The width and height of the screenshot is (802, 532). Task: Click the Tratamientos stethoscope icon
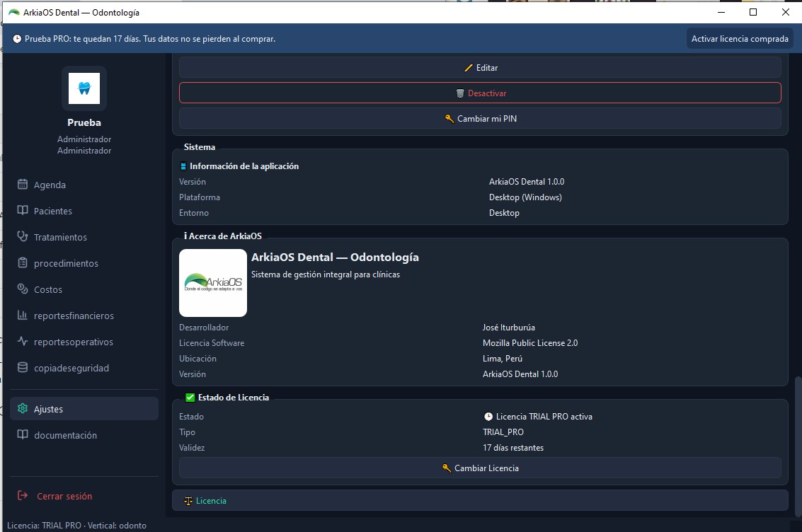(23, 236)
